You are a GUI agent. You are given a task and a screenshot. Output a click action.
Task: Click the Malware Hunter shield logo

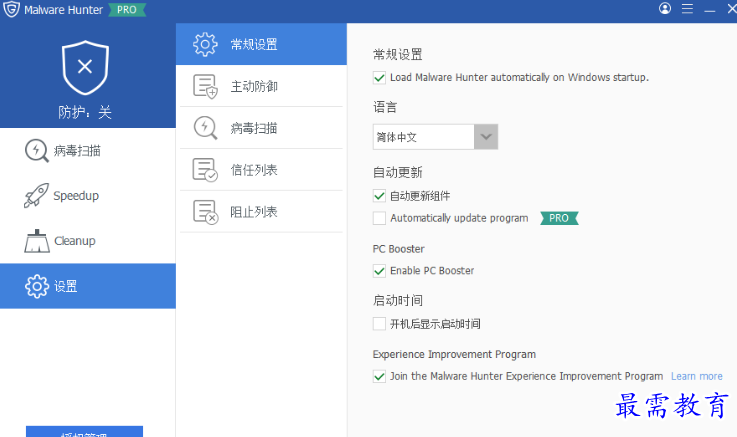click(x=11, y=9)
